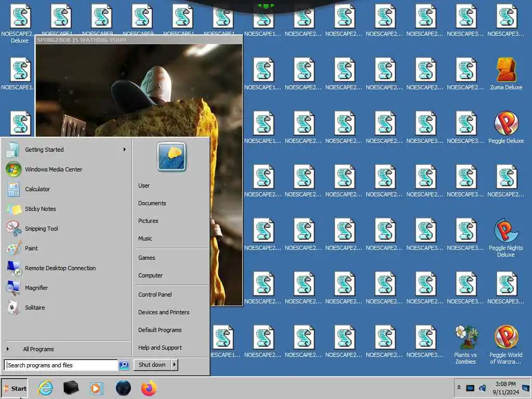Open Sticky Notes
Screen dimensions: 532x399
[x=66, y=209]
